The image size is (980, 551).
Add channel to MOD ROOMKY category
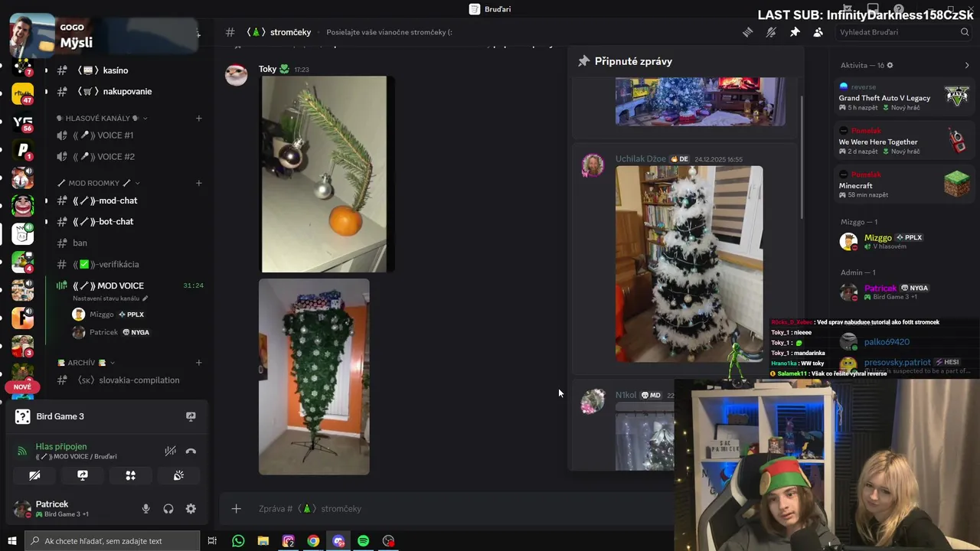pos(199,183)
